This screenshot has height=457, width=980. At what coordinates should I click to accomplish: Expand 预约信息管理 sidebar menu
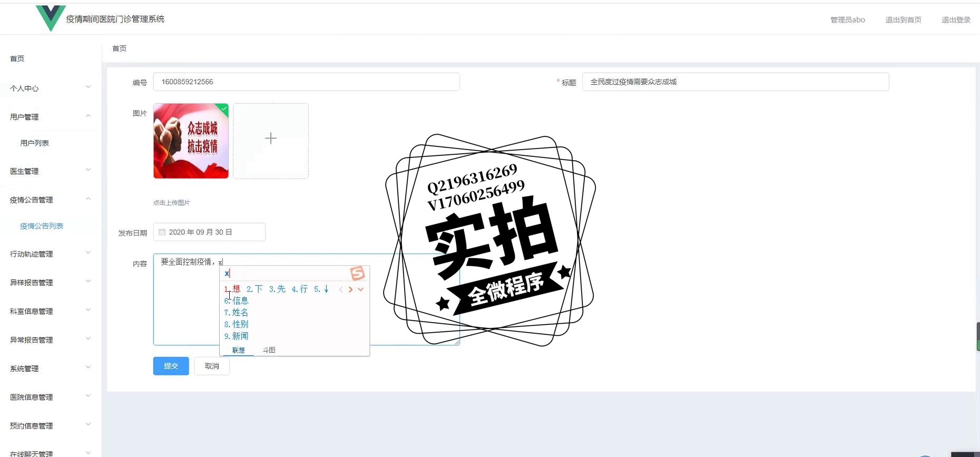[51, 425]
